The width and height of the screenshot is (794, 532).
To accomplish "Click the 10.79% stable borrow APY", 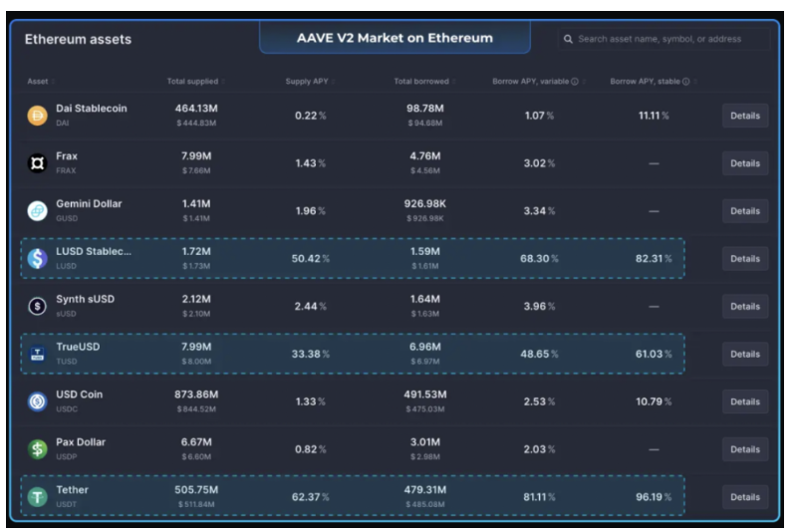I will point(654,401).
